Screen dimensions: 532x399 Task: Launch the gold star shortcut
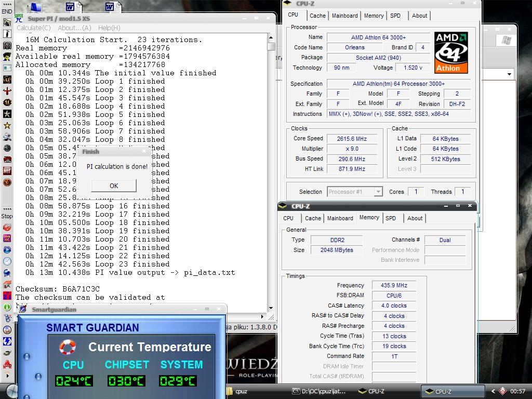(x=7, y=125)
